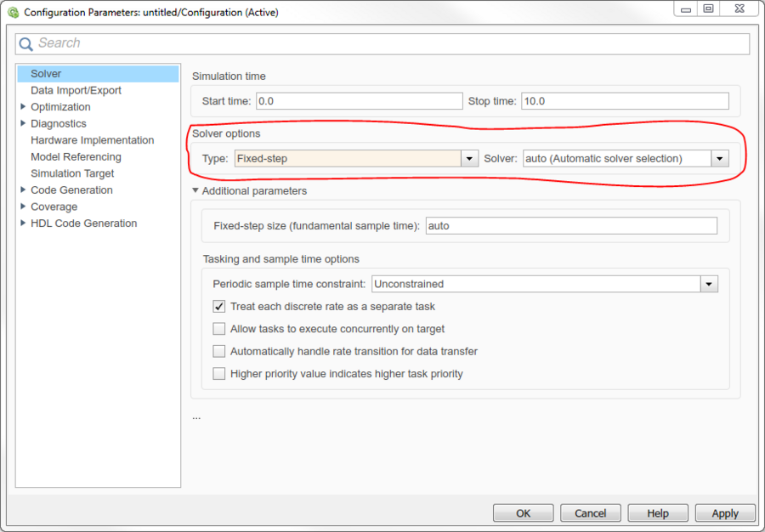This screenshot has height=532, width=765.
Task: Enable 'Allow tasks to execute concurrently on target'
Action: click(219, 329)
